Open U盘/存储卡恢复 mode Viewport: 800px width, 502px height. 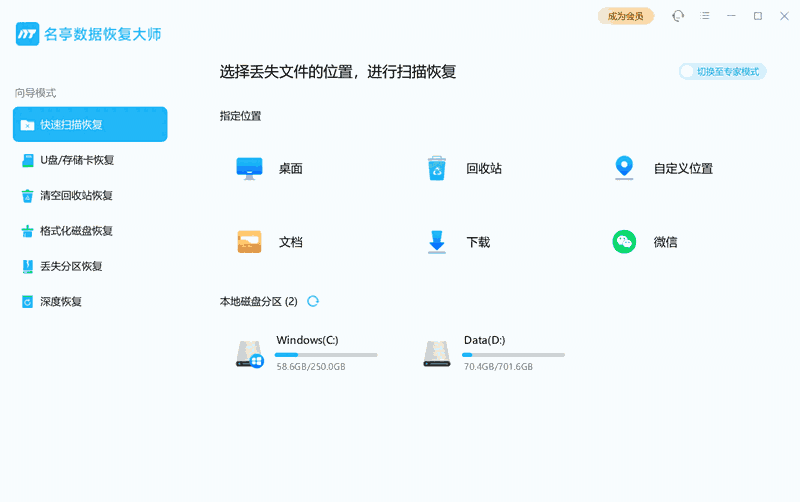(90, 160)
